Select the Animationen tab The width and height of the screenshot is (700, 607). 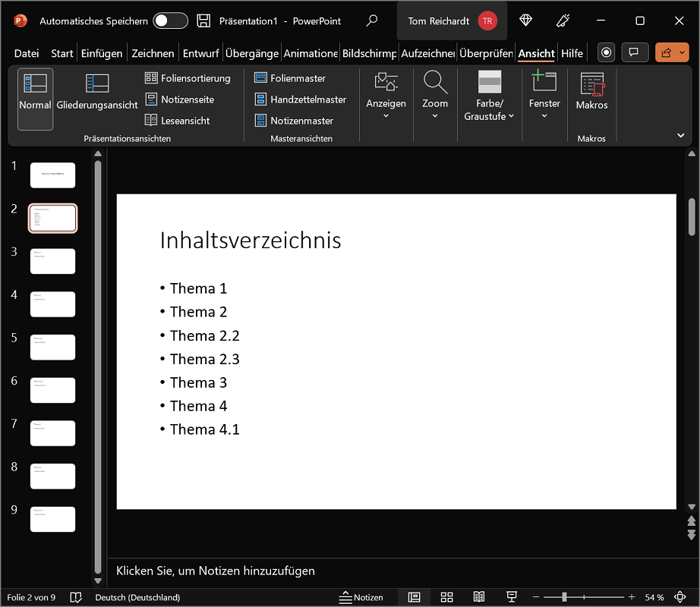tap(311, 54)
